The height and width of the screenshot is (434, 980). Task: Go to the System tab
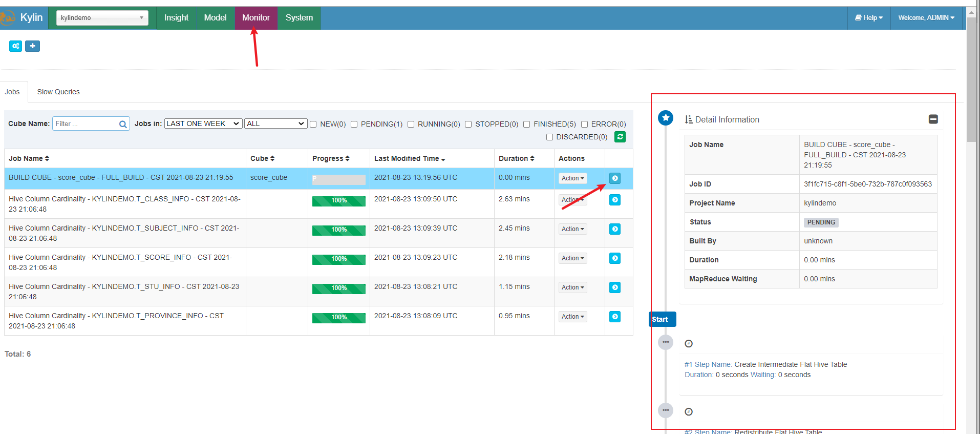click(x=299, y=18)
